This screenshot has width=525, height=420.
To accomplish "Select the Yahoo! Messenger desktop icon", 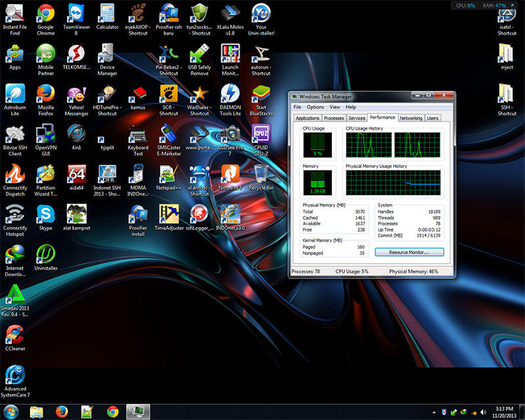I will tap(76, 100).
